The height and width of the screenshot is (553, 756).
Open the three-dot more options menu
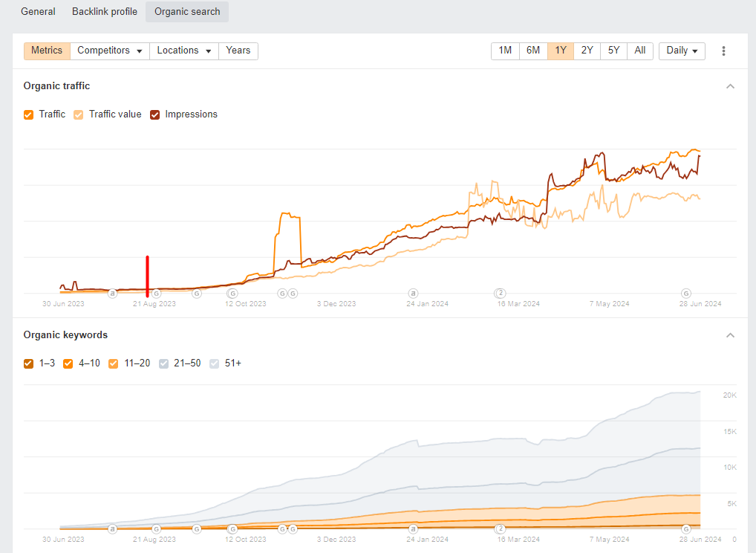click(723, 51)
